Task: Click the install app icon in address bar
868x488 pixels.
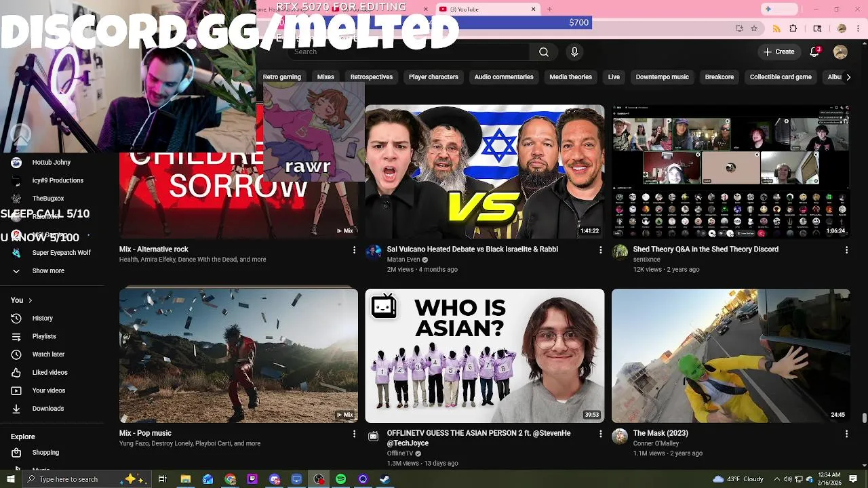Action: coord(739,28)
